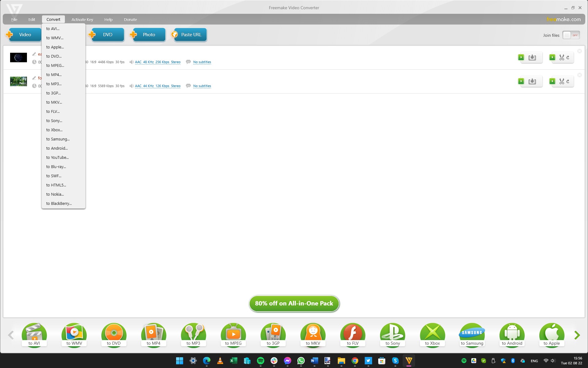Click the pencil rename icon on first video
Image resolution: width=588 pixels, height=368 pixels.
point(34,54)
